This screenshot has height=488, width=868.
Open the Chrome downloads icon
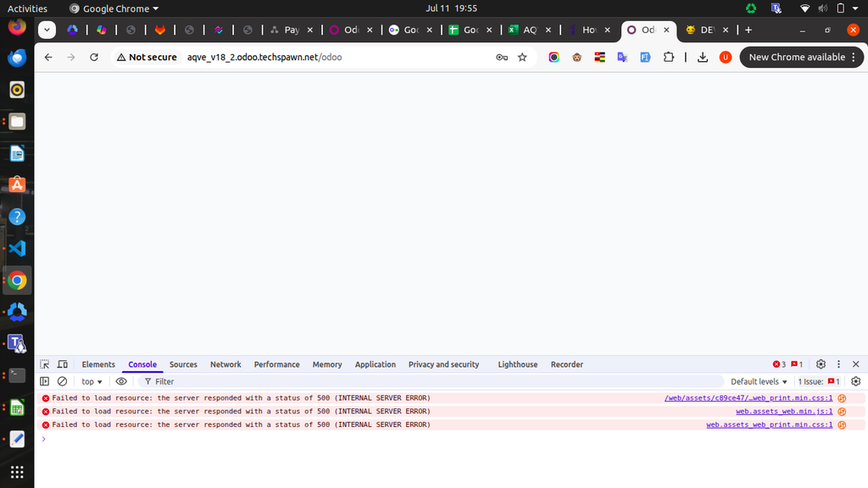(703, 57)
